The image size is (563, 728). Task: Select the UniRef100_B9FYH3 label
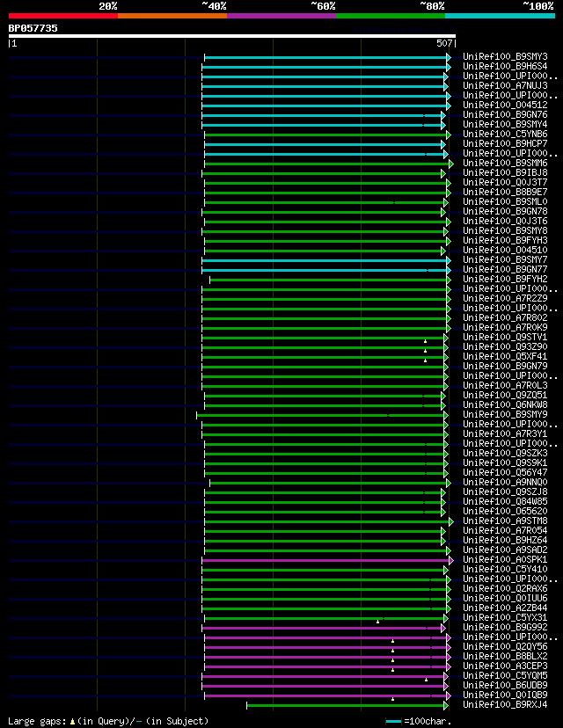click(505, 241)
